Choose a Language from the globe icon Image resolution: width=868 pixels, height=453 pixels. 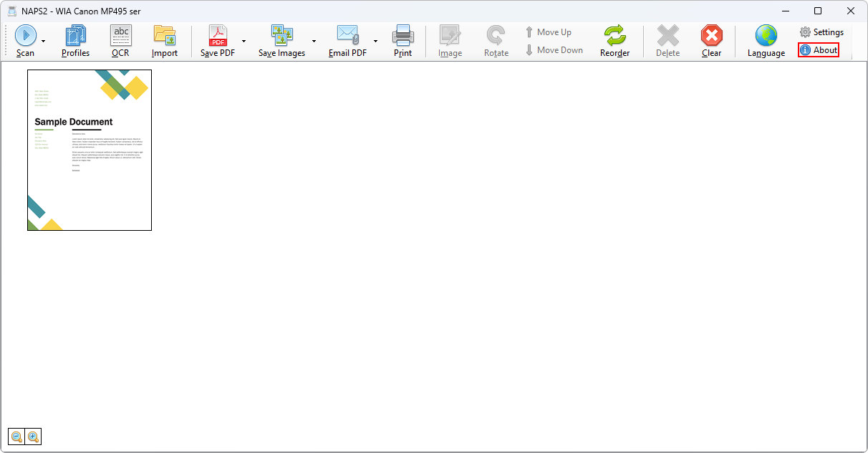tap(766, 40)
